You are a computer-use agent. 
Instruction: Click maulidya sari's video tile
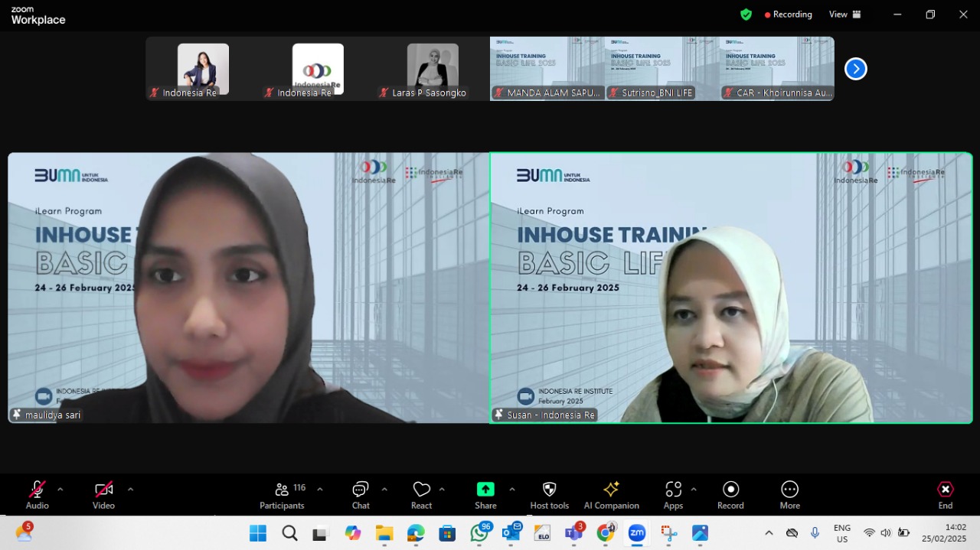249,288
